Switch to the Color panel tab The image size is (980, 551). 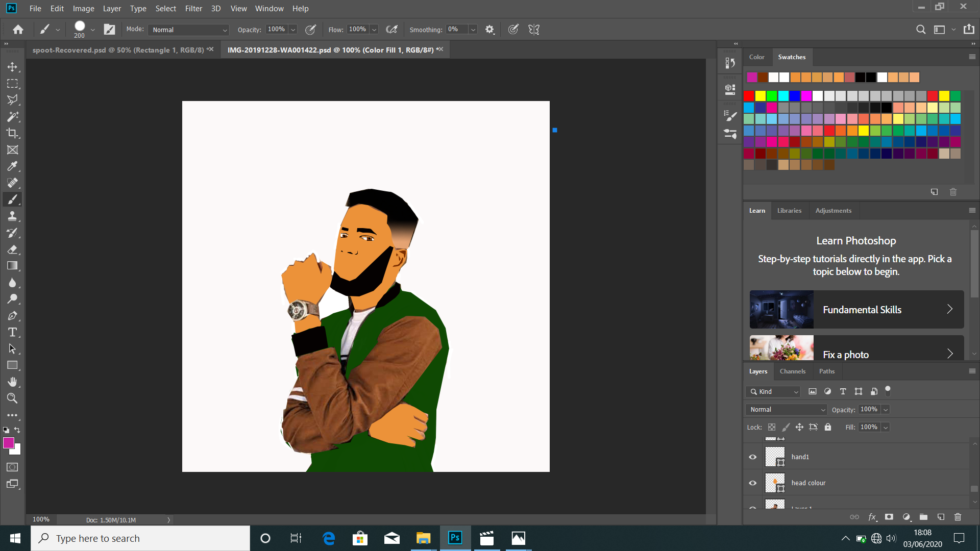coord(756,57)
